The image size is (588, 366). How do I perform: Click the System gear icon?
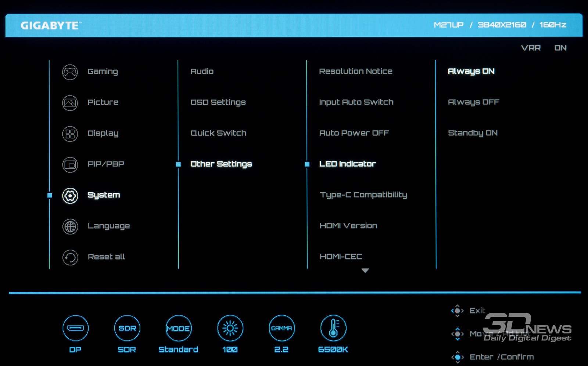point(70,195)
